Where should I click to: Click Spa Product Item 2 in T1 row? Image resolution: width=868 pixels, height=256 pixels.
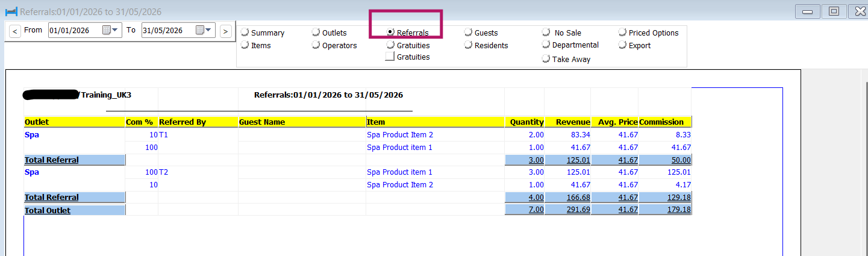(400, 135)
